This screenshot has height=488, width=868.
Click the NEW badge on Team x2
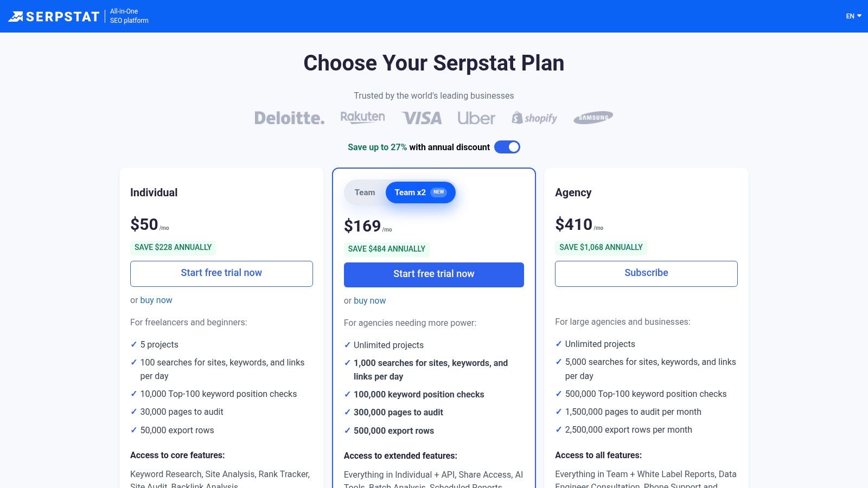[x=438, y=191]
